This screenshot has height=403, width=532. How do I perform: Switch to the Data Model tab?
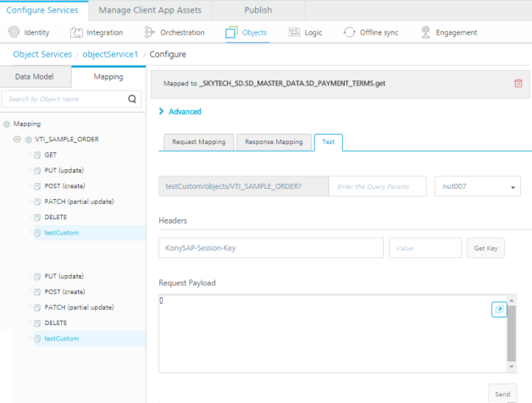click(x=36, y=76)
